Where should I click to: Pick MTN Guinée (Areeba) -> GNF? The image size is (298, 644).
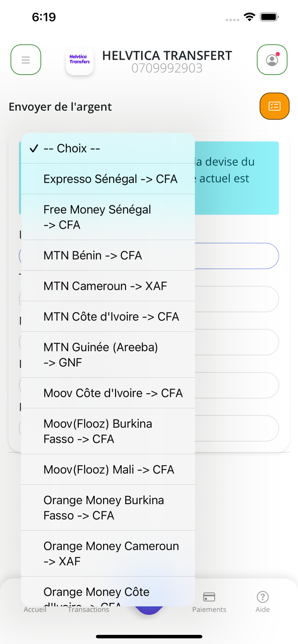point(108,355)
